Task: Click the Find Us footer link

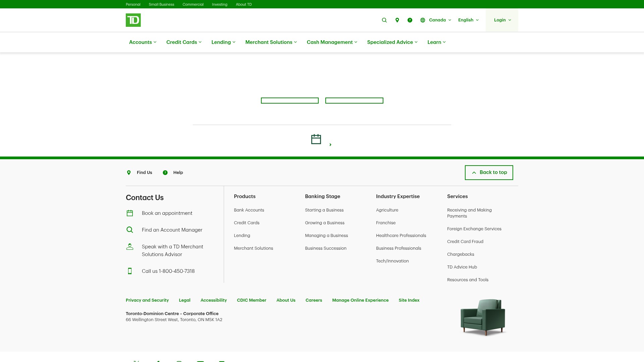Action: (144, 173)
